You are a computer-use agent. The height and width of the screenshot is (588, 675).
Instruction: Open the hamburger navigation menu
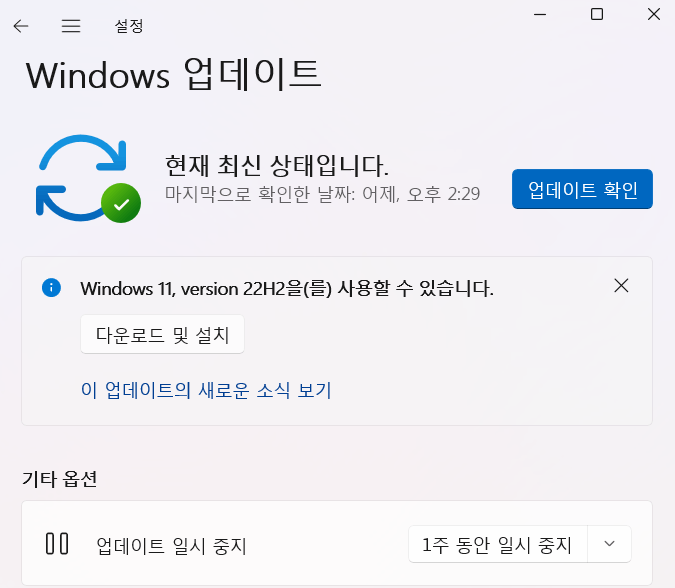(x=71, y=26)
